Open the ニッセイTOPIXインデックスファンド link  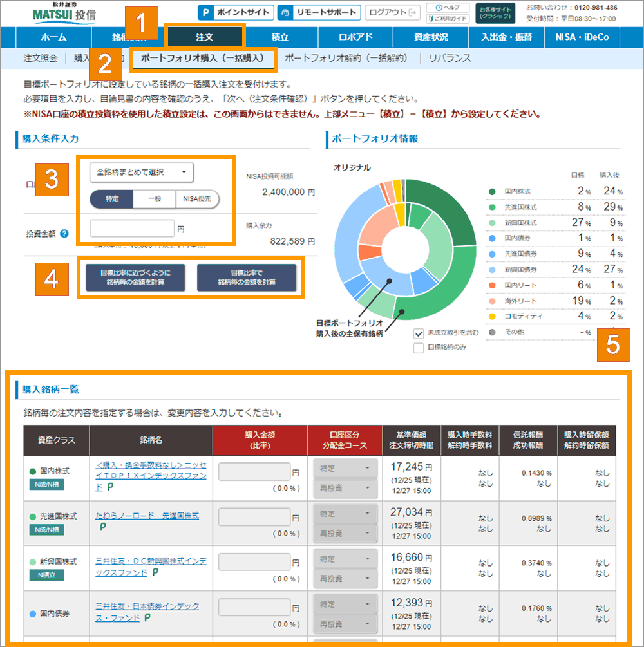click(x=151, y=476)
